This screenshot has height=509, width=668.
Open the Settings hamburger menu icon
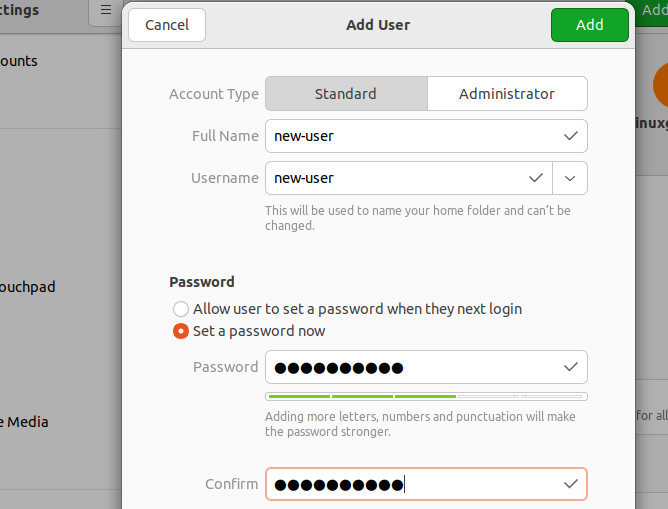pyautogui.click(x=105, y=11)
